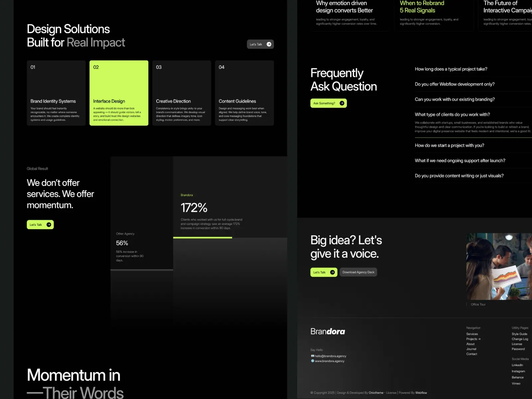Visit the LinkedIn social media link
The width and height of the screenshot is (532, 399).
click(517, 365)
